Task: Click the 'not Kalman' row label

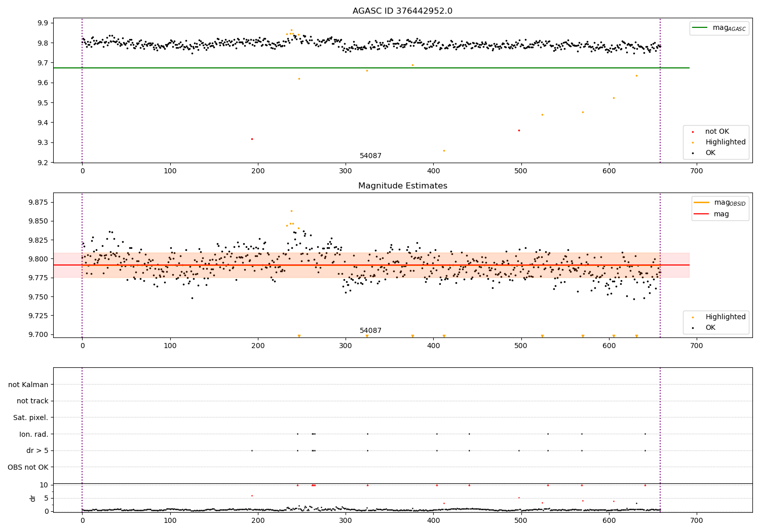Action: pos(28,385)
